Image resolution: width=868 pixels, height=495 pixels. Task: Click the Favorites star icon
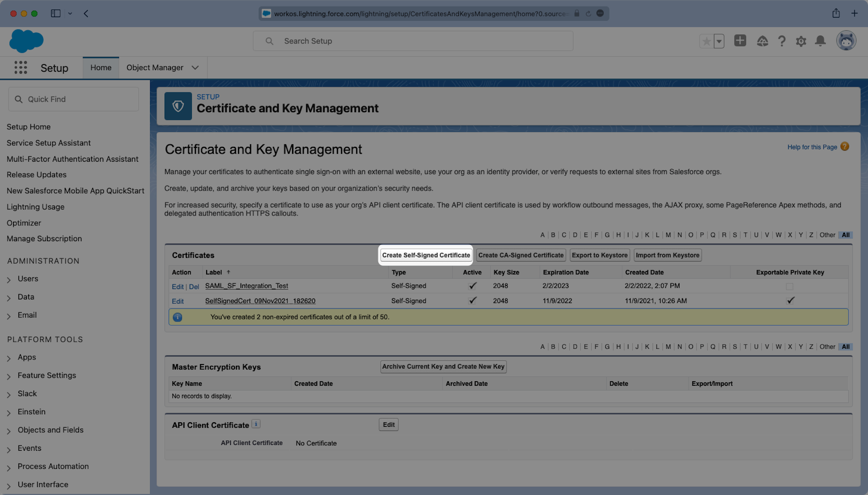click(706, 41)
